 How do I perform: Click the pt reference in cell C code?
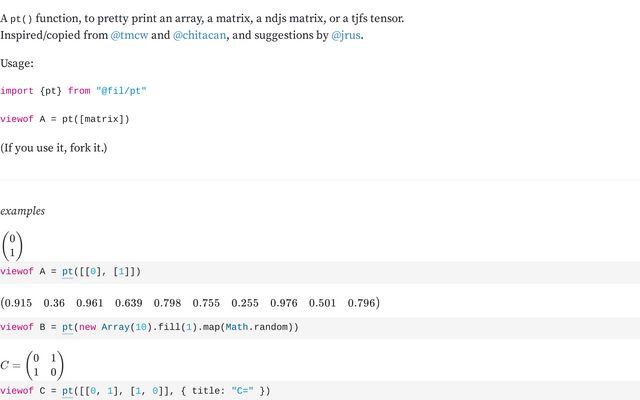click(67, 391)
